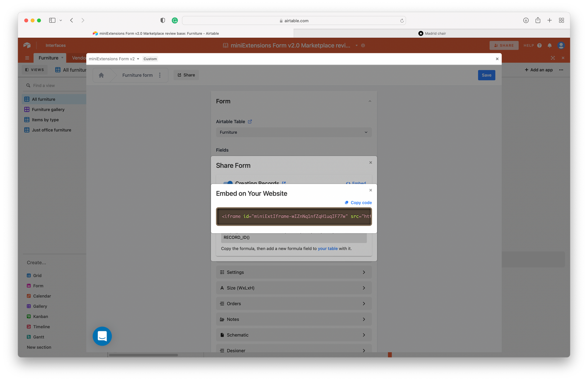Viewport: 588px width, 381px height.
Task: Close the Embed on Your Website popup
Action: (x=370, y=190)
